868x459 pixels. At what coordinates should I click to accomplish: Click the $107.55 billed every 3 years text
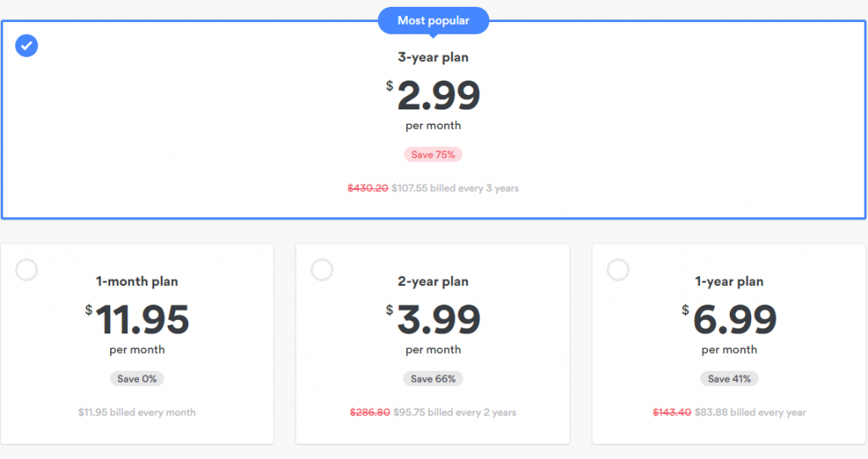[455, 188]
